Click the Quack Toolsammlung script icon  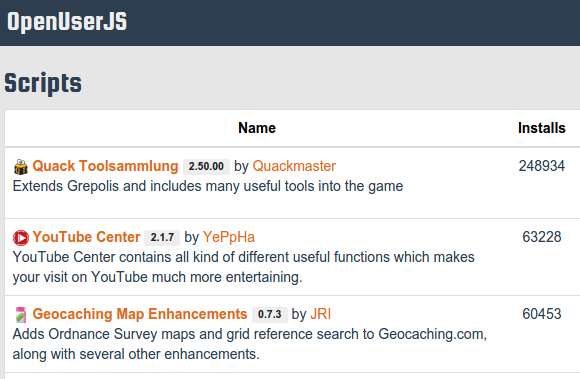[21, 167]
